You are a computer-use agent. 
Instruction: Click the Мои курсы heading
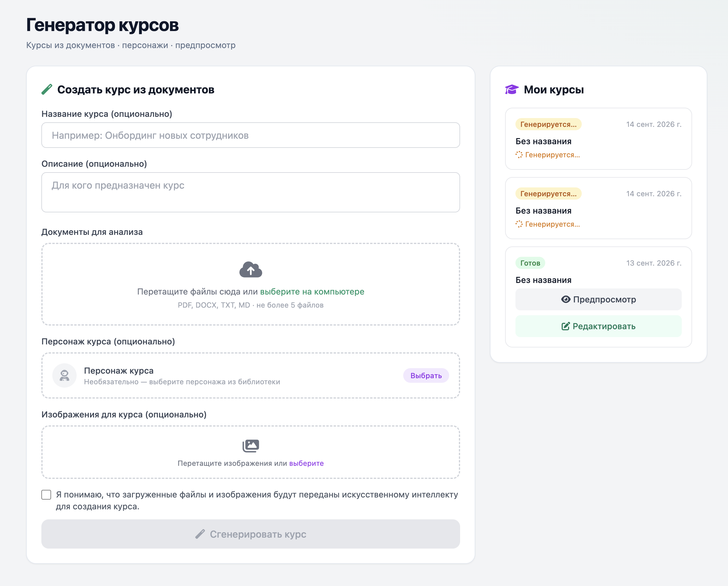554,89
